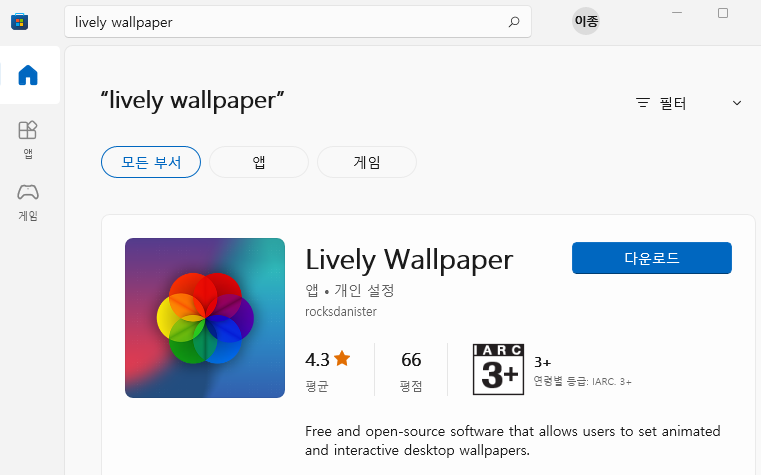Open the Games (게임) sidebar section
The width and height of the screenshot is (761, 475).
tap(28, 202)
